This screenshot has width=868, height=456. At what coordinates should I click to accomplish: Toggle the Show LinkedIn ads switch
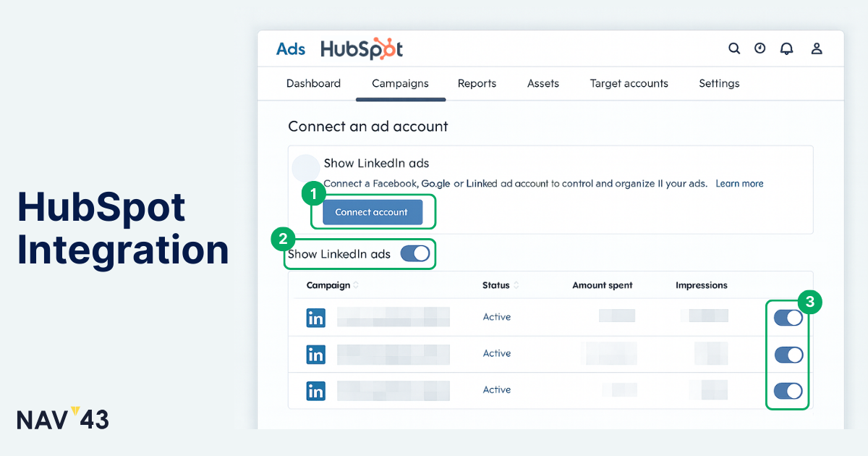[x=415, y=253]
